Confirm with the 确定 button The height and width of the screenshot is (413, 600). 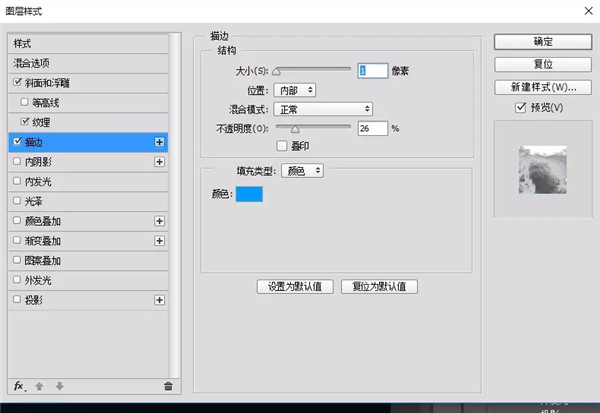point(543,42)
